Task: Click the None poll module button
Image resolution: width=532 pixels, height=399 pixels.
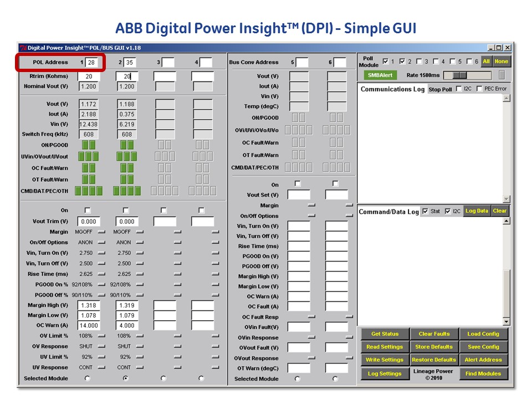Action: click(501, 62)
